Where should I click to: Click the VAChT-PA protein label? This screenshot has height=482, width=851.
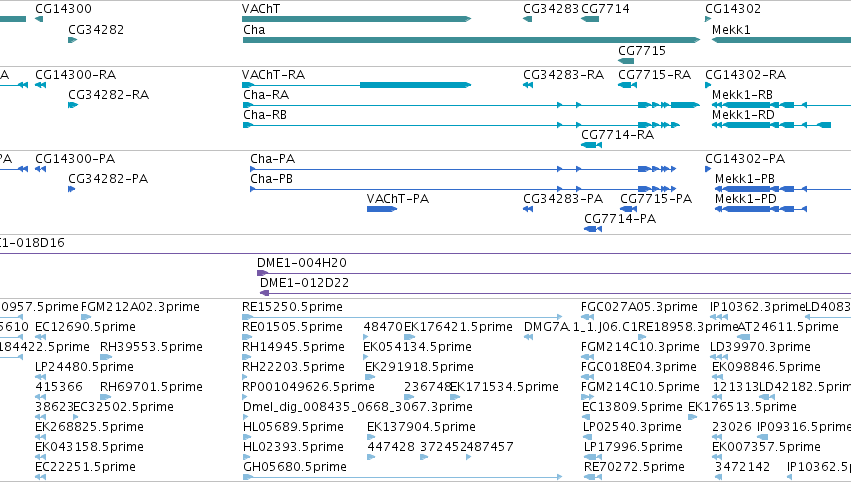[398, 199]
